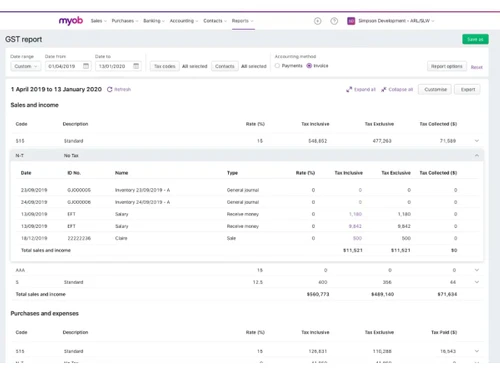Open the Date range Custom dropdown
Image resolution: width=500 pixels, height=375 pixels.
click(x=26, y=66)
